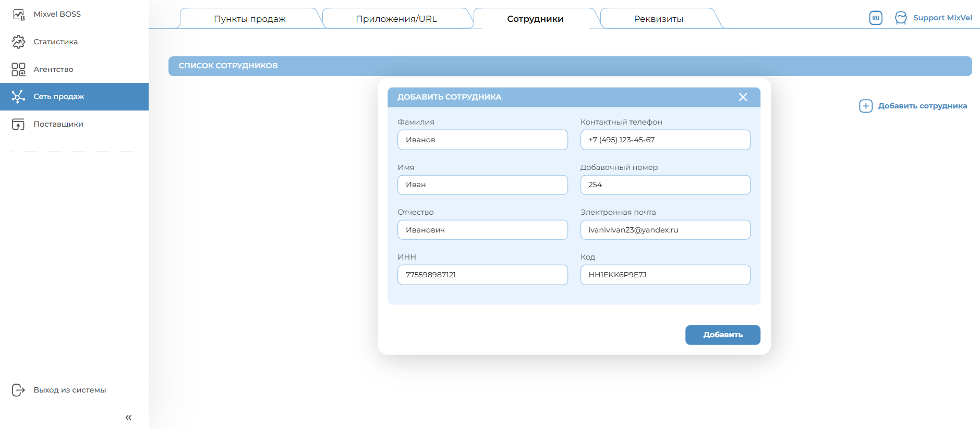The width and height of the screenshot is (980, 429).
Task: Close the Добавить сотрудника dialog
Action: pyautogui.click(x=743, y=97)
